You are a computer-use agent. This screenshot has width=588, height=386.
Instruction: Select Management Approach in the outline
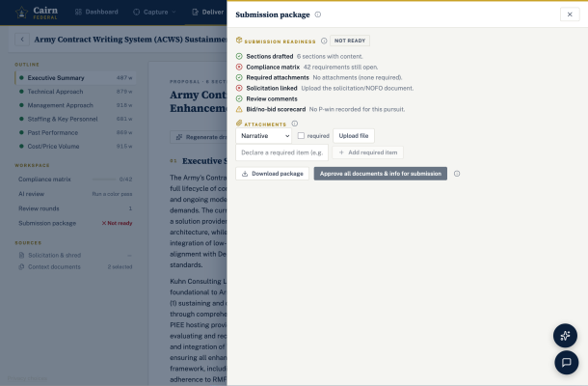point(75,105)
